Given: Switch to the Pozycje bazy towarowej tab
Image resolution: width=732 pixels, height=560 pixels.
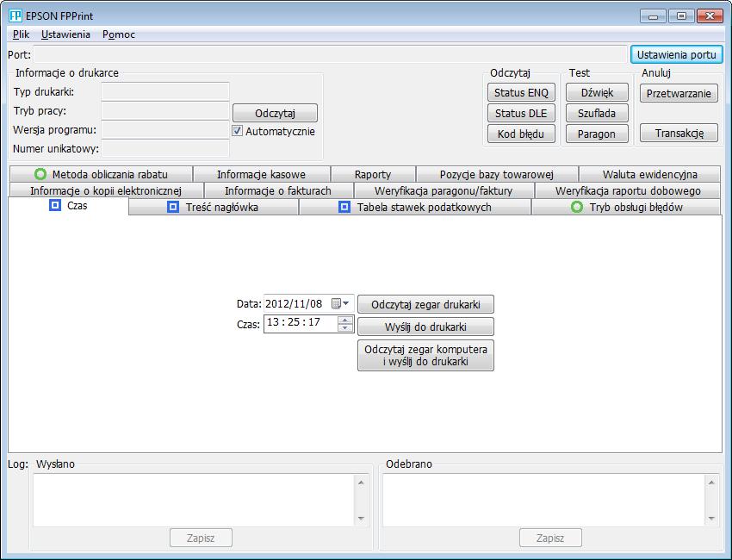Looking at the screenshot, I should (x=496, y=174).
